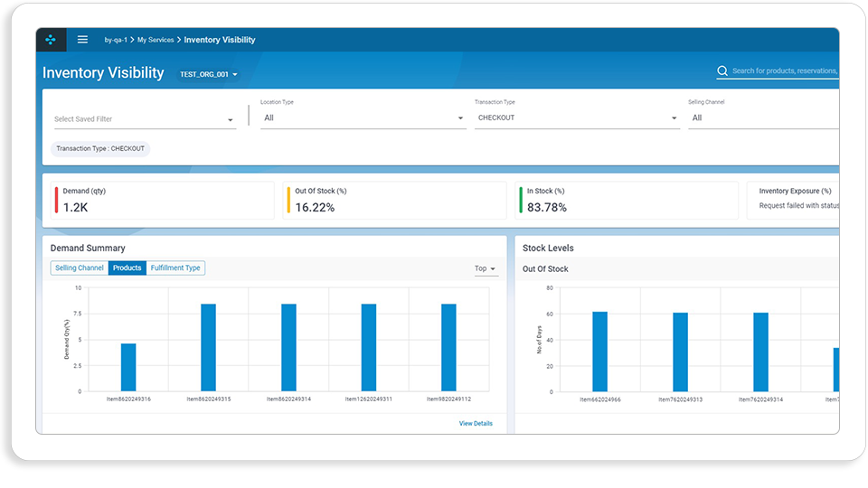Open the Location Type dropdown
The height and width of the screenshot is (488, 868).
(363, 117)
